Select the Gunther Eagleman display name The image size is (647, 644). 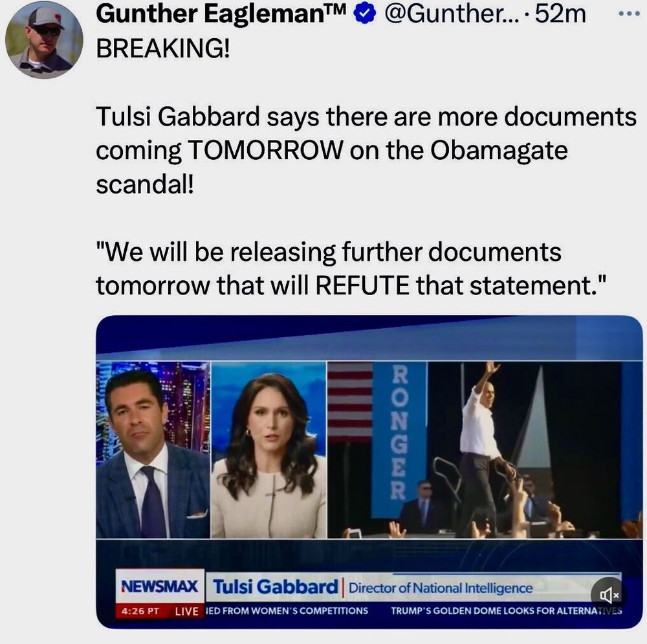(x=221, y=14)
